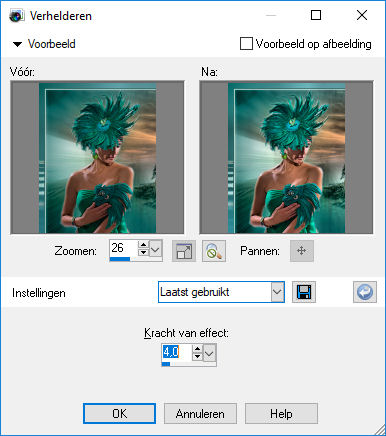Image resolution: width=386 pixels, height=436 pixels.
Task: Open the Kracht van effect slider dropdown
Action: (209, 353)
